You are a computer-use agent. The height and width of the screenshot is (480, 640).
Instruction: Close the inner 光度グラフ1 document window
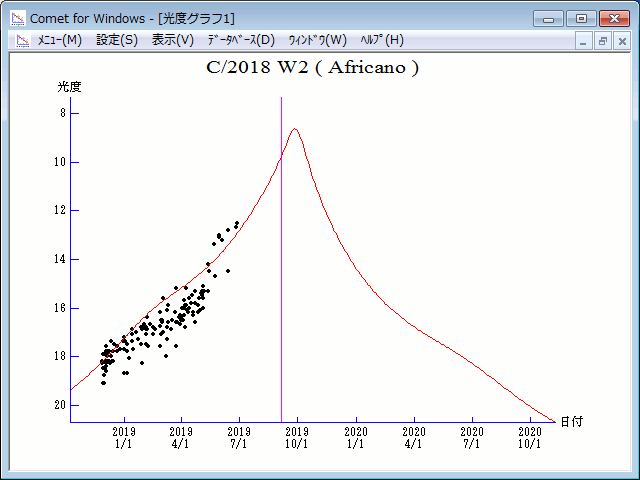[622, 41]
